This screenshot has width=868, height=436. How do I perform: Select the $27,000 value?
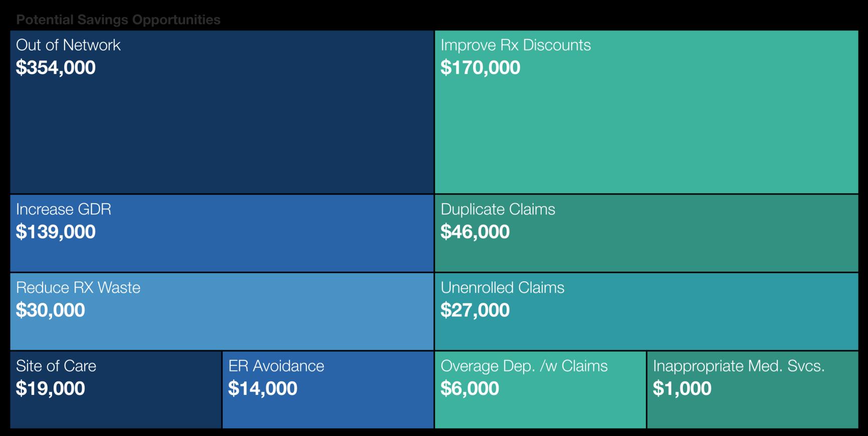(x=475, y=310)
